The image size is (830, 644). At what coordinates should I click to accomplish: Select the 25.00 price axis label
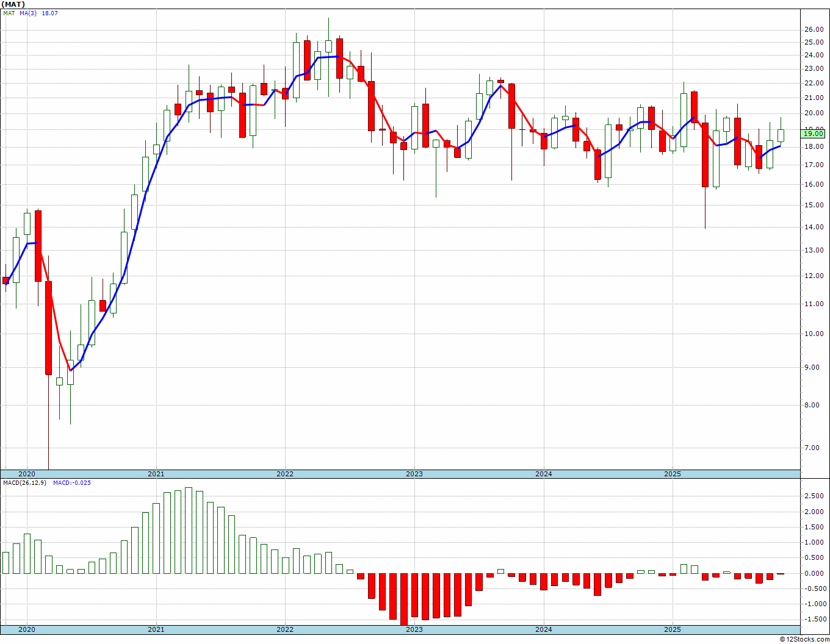[x=814, y=42]
